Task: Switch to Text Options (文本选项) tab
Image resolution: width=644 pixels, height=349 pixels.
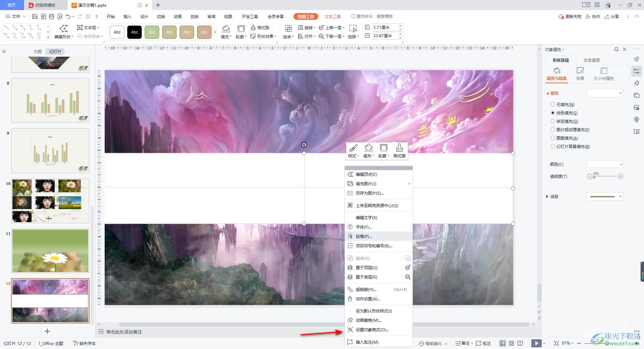Action: click(x=591, y=60)
